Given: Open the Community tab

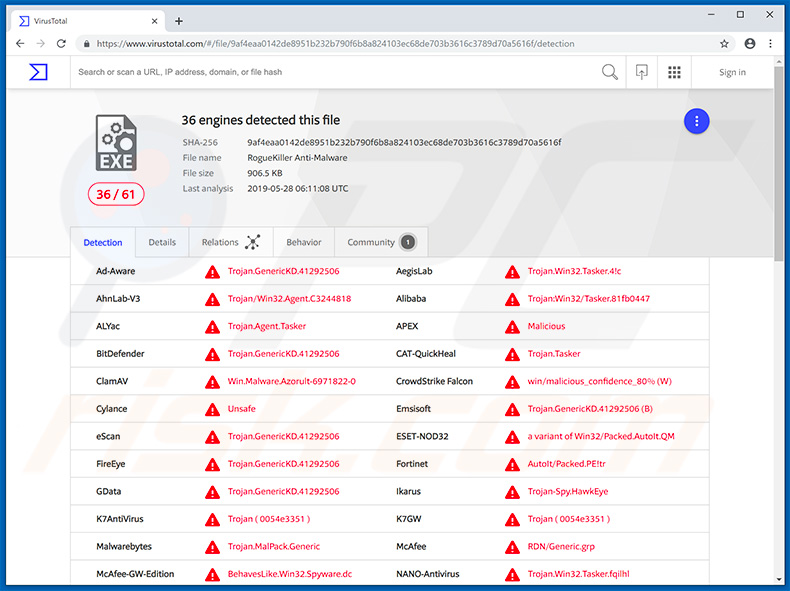Looking at the screenshot, I should (381, 242).
